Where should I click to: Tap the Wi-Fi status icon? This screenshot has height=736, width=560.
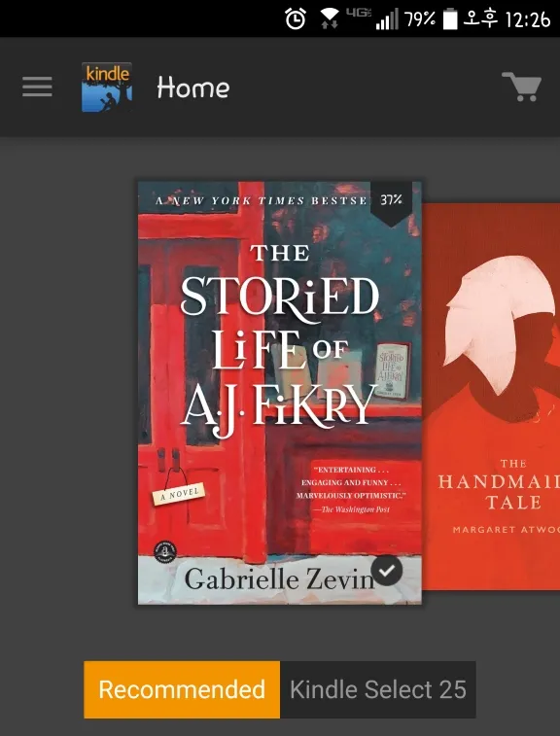330,19
